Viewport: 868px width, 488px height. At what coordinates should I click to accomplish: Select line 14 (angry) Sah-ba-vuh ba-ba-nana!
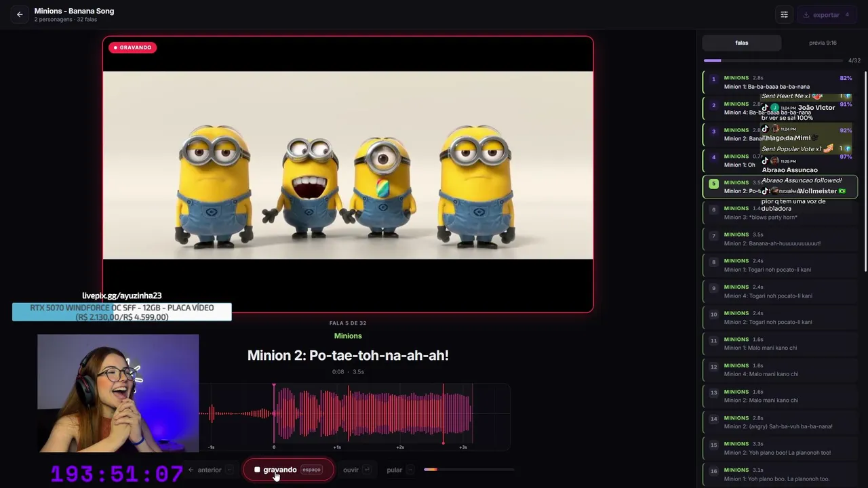[781, 422]
